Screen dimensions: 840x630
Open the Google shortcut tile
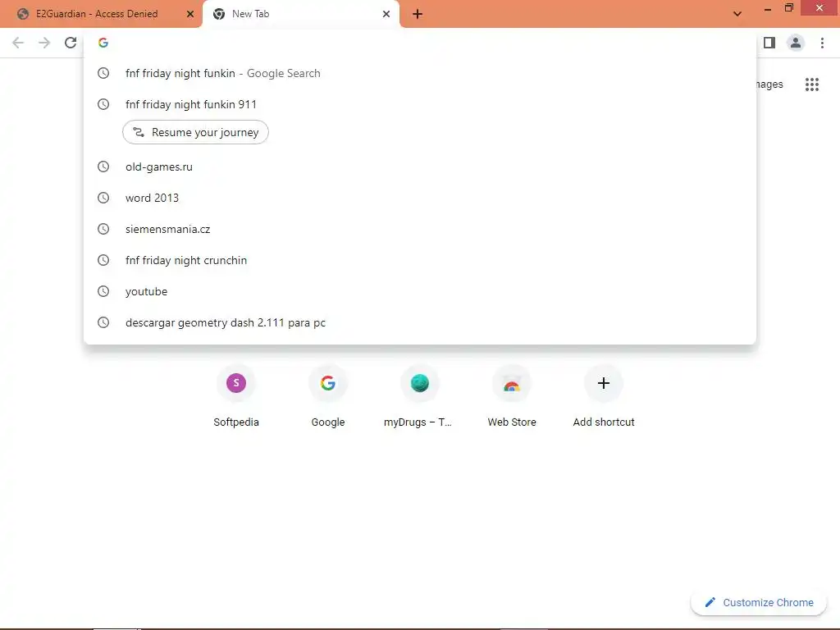328,396
